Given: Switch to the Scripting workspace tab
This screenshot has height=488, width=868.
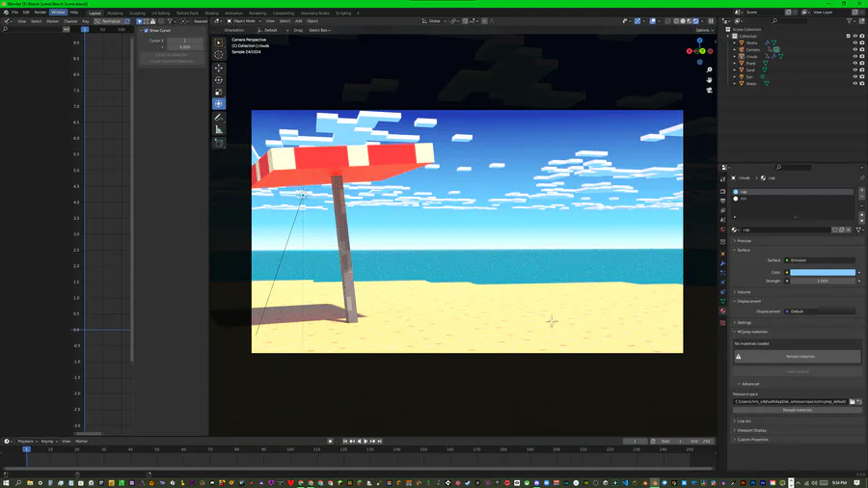Looking at the screenshot, I should pyautogui.click(x=343, y=13).
